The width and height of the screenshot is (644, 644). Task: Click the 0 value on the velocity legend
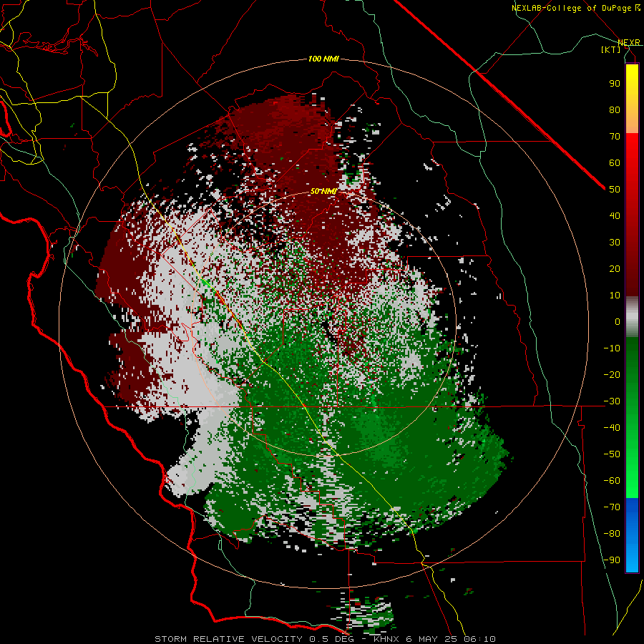tap(618, 321)
